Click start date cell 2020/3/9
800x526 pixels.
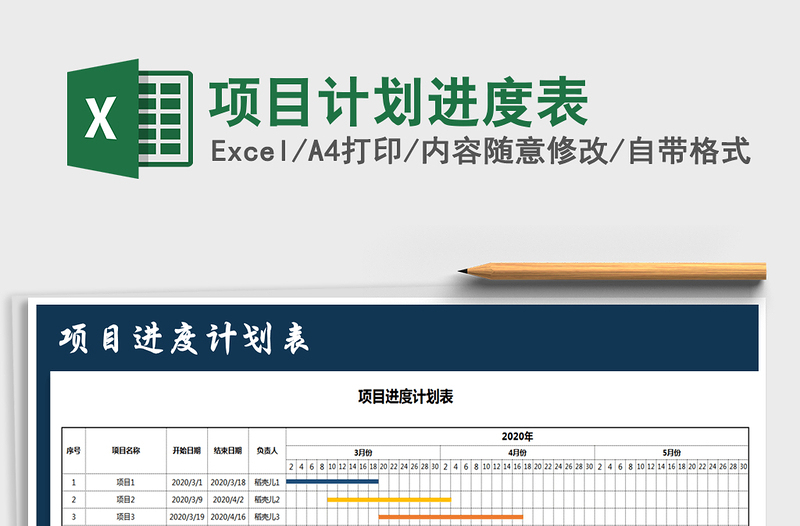point(187,499)
